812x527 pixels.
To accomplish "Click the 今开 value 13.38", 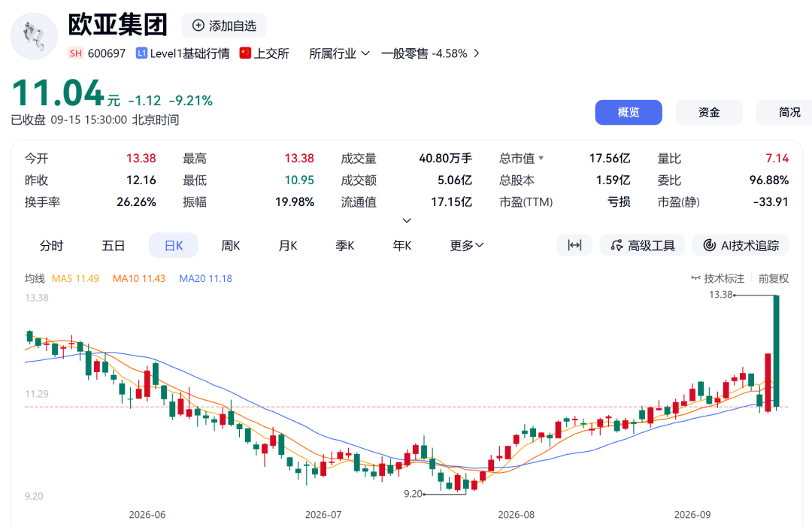I will tap(141, 159).
